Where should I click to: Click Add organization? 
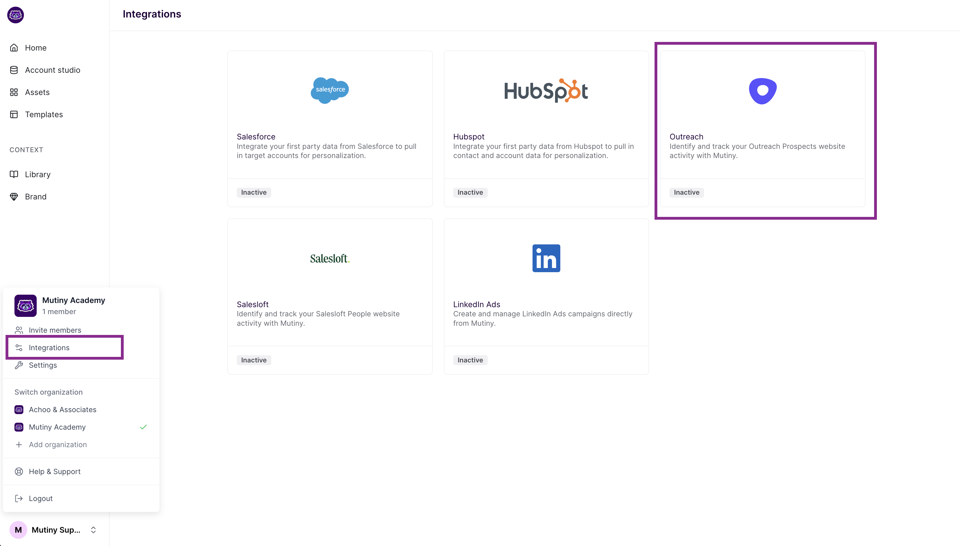[58, 444]
